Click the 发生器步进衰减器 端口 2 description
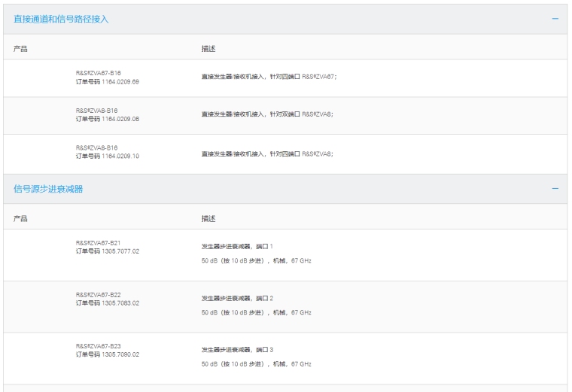572x392 pixels. coord(236,298)
